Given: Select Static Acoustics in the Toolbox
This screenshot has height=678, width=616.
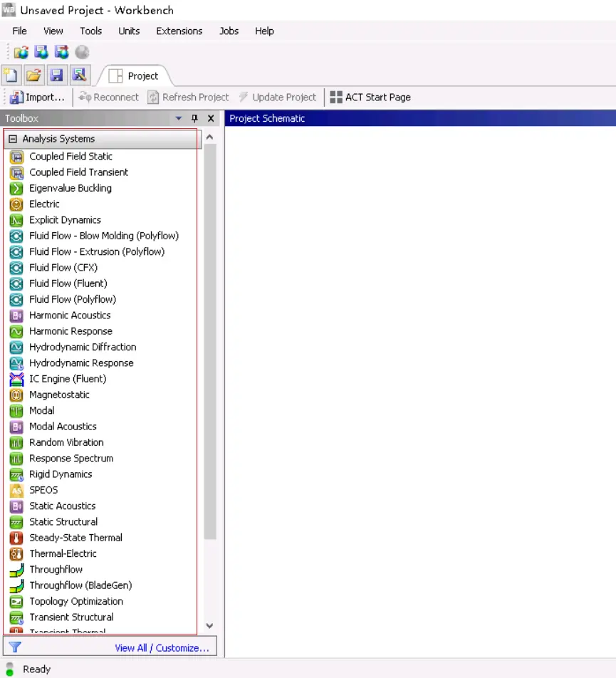Looking at the screenshot, I should [62, 506].
